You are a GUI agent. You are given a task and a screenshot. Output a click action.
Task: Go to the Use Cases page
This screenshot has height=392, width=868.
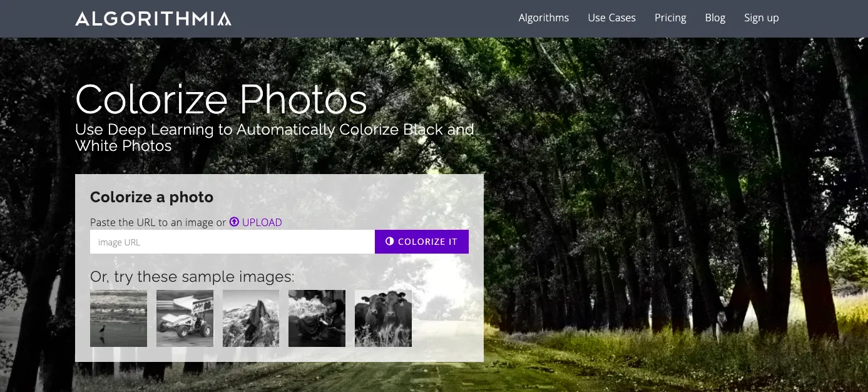point(612,18)
